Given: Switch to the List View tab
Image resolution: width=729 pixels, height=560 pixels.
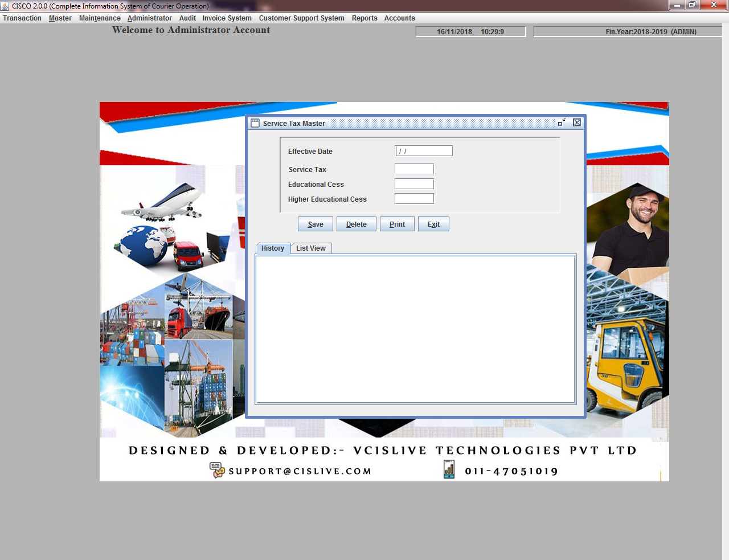Looking at the screenshot, I should point(311,248).
